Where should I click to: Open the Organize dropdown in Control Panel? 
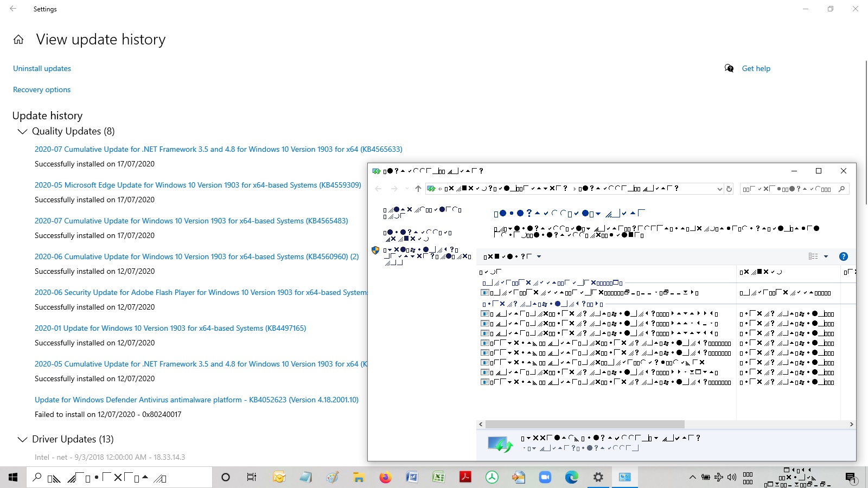point(513,256)
